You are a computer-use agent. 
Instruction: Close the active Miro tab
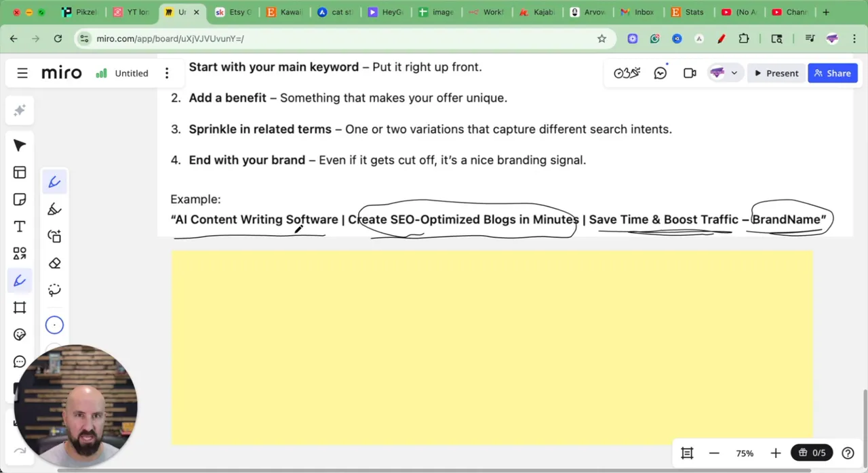coord(197,12)
